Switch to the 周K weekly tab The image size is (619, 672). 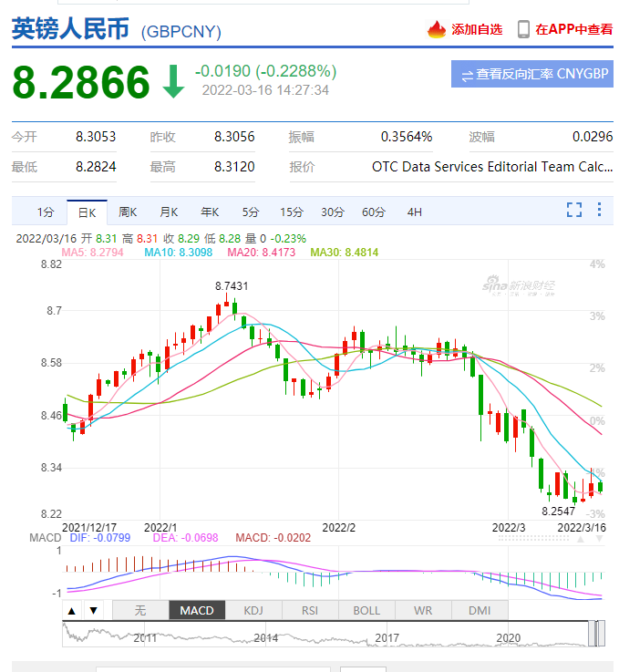pos(128,212)
